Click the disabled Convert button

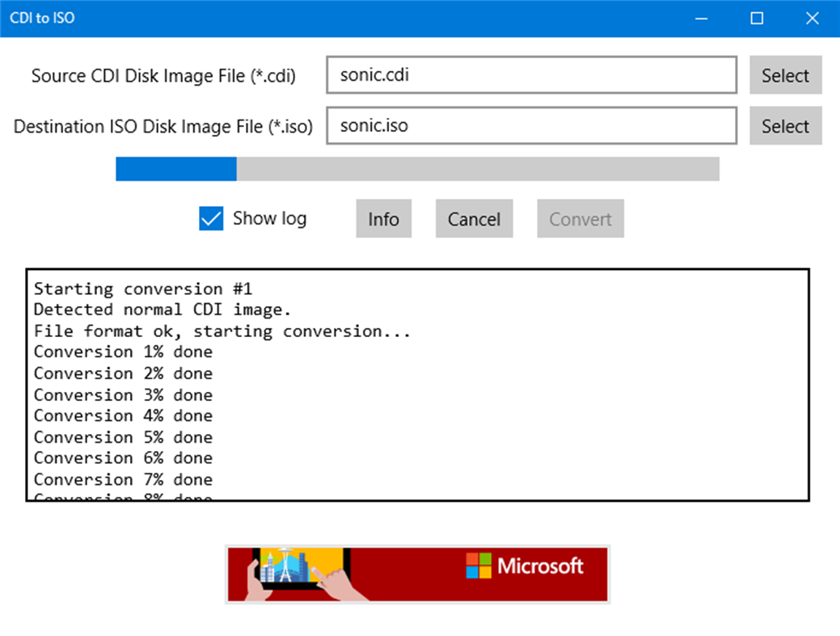(580, 218)
